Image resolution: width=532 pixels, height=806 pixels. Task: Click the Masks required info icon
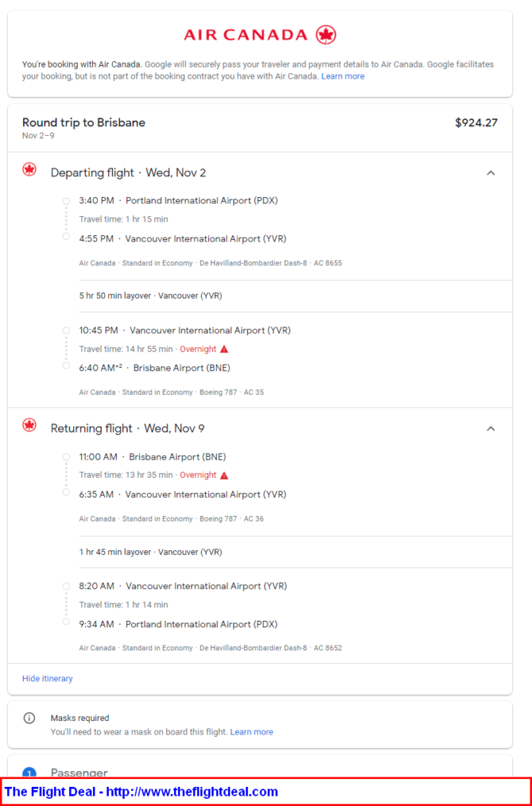click(x=29, y=718)
